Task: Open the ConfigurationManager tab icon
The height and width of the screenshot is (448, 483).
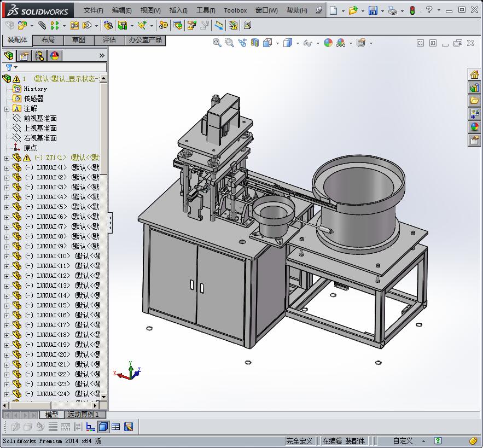Action: click(39, 56)
